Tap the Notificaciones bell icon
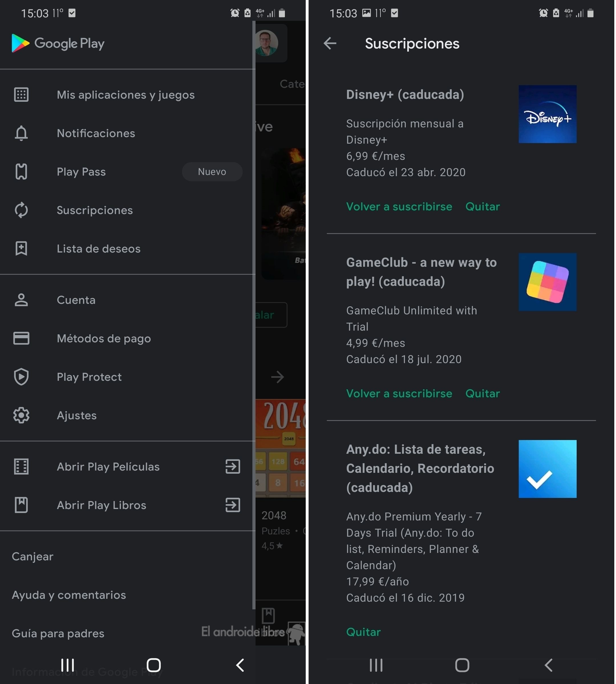This screenshot has width=616, height=684. click(x=21, y=133)
